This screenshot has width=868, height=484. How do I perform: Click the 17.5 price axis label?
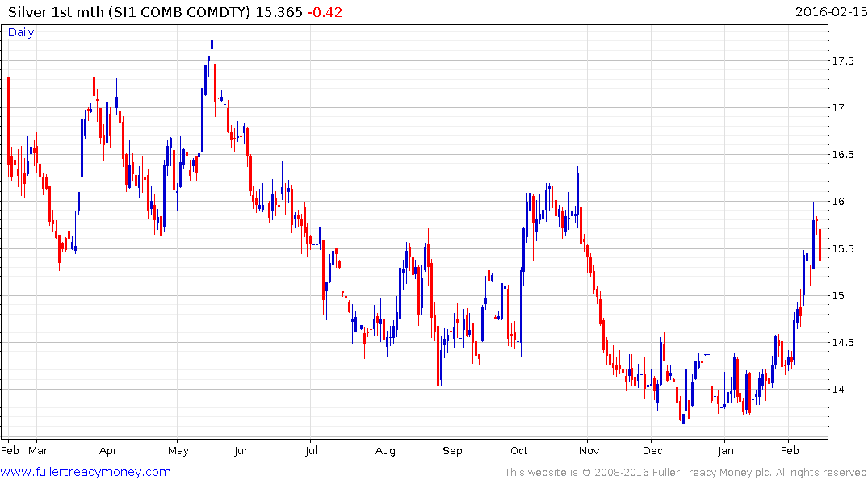pos(843,61)
